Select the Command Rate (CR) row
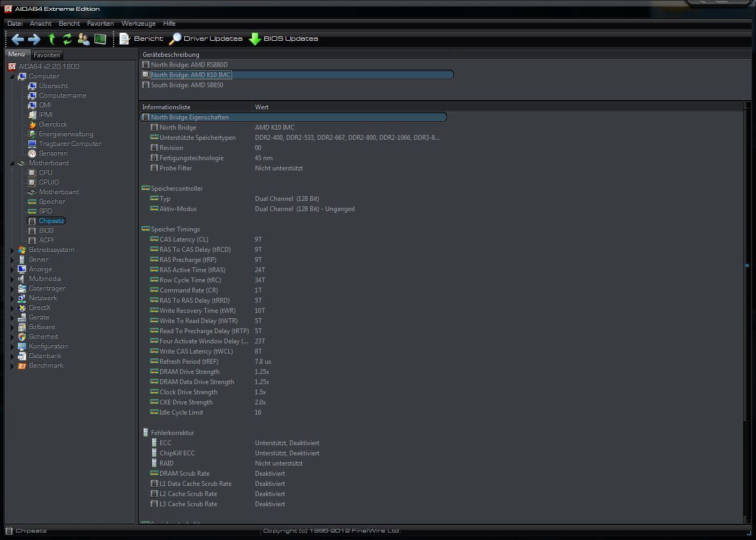This screenshot has width=756, height=540. point(293,290)
